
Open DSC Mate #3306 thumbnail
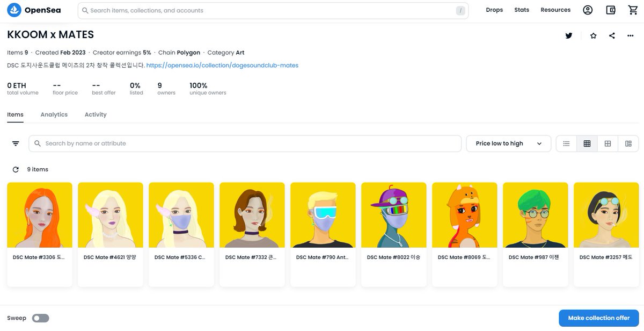point(40,215)
